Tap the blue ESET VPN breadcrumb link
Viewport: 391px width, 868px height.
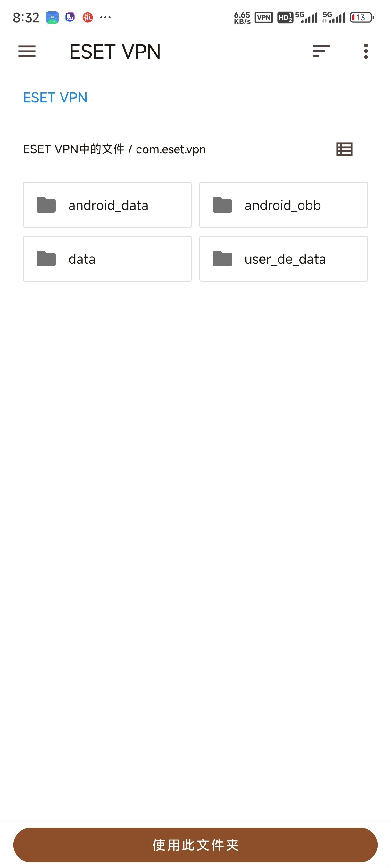tap(55, 98)
